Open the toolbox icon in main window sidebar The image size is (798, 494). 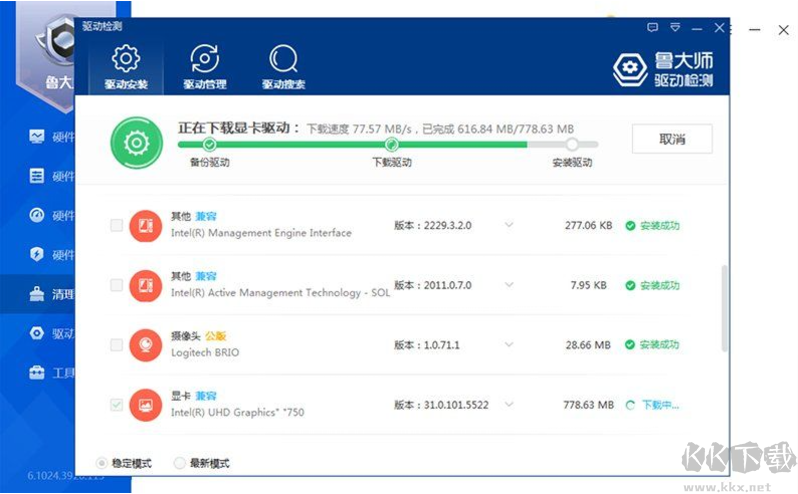click(x=37, y=373)
